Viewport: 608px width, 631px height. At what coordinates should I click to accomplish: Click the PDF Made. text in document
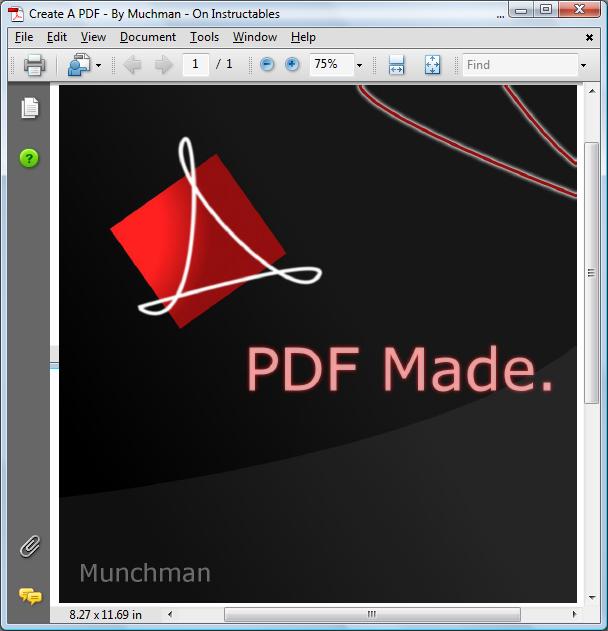400,369
